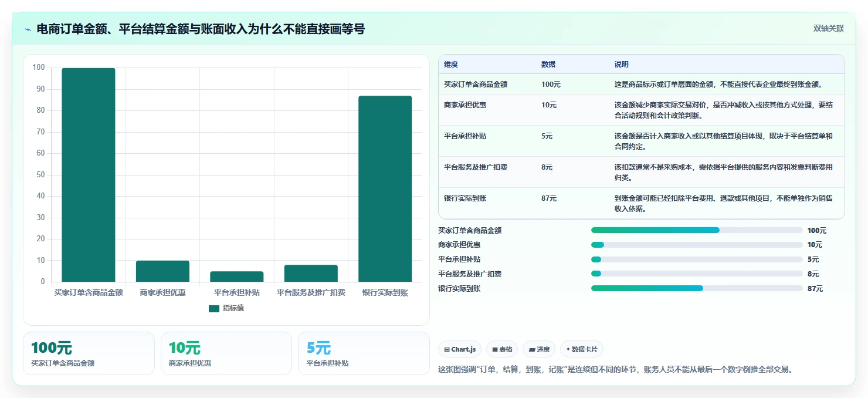Click the 买家订单含商品金额 progress bar
This screenshot has width=868, height=398.
[x=697, y=230]
